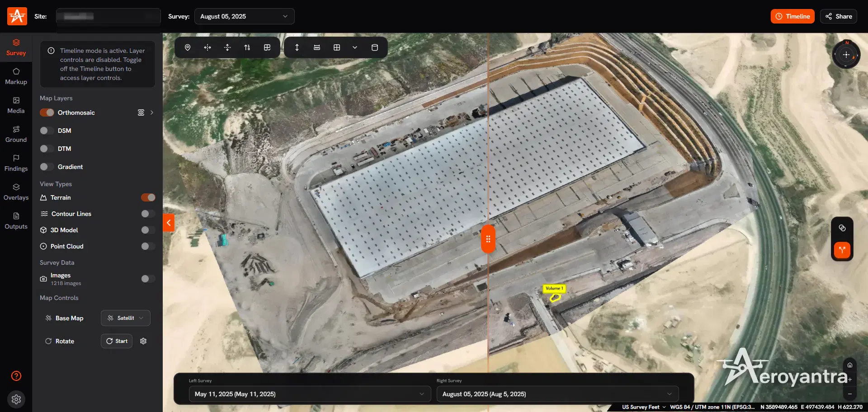
Task: Click the Share button
Action: 839,16
